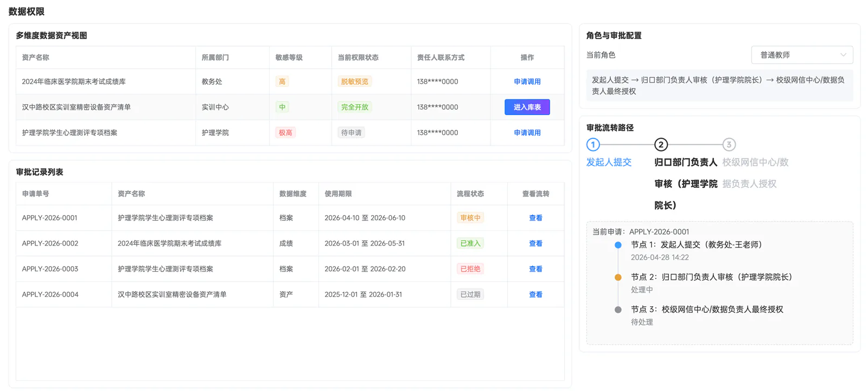The width and height of the screenshot is (868, 391).
Task: Select step 2 circle in approval path
Action: [x=661, y=144]
